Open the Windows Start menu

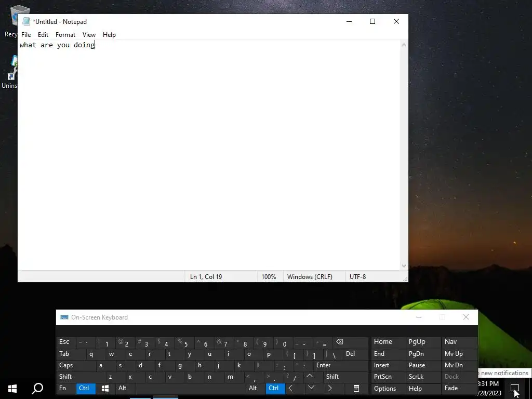12,389
